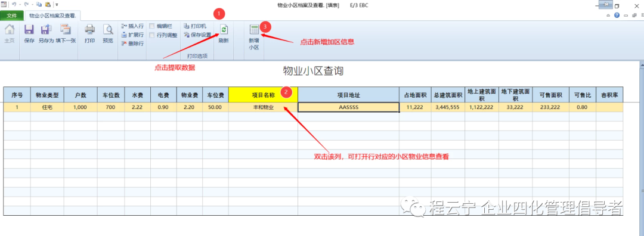
Task: Open the Printer (打印机) option
Action: click(196, 26)
